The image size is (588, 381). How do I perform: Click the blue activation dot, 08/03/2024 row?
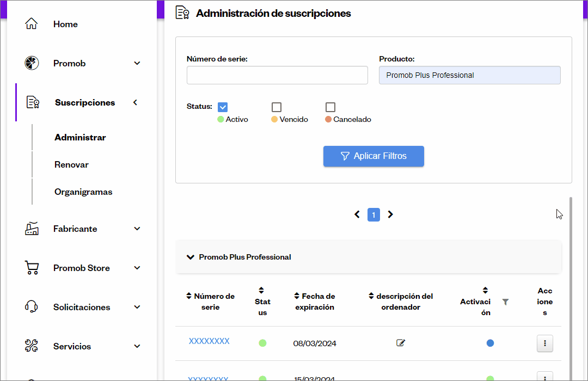coord(490,343)
